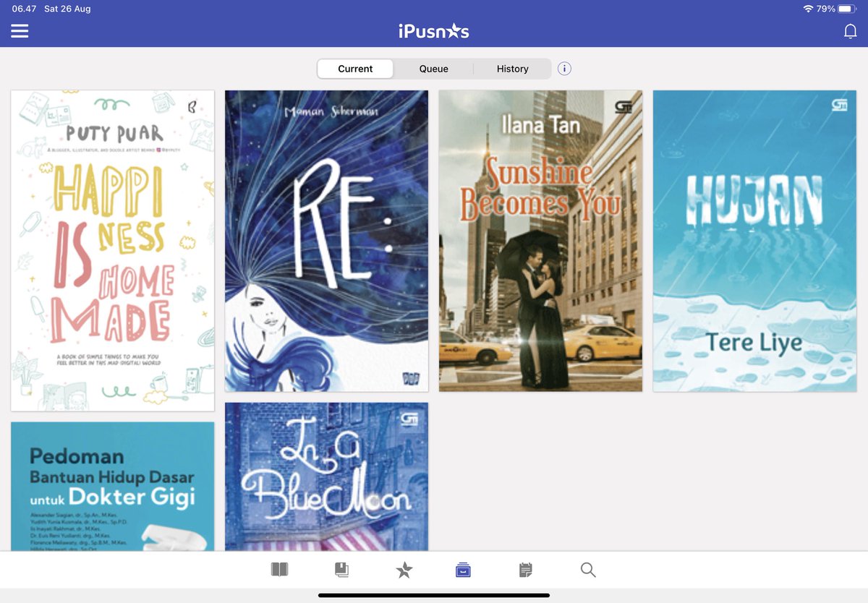Viewport: 868px width, 603px height.
Task: Open the search magnifier icon
Action: point(588,570)
